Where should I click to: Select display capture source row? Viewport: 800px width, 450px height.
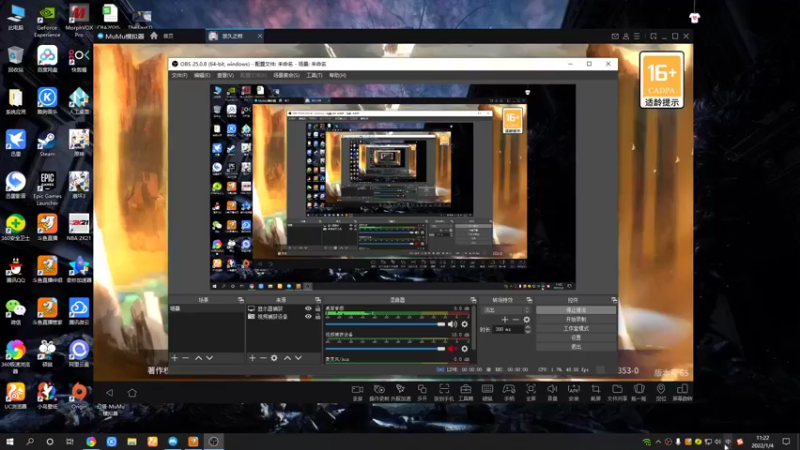pyautogui.click(x=284, y=309)
